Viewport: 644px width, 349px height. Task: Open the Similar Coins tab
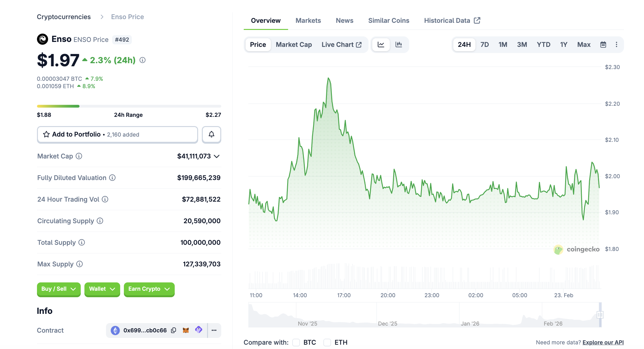coord(389,21)
